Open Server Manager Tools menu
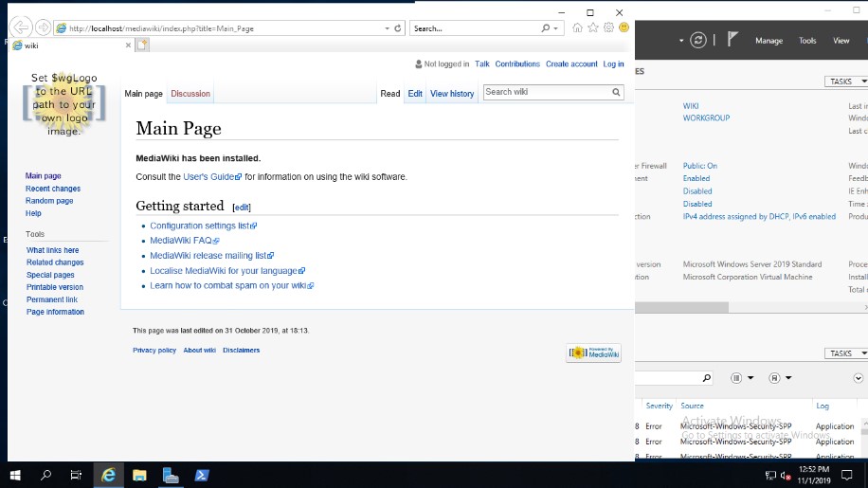The image size is (868, 488). (807, 41)
